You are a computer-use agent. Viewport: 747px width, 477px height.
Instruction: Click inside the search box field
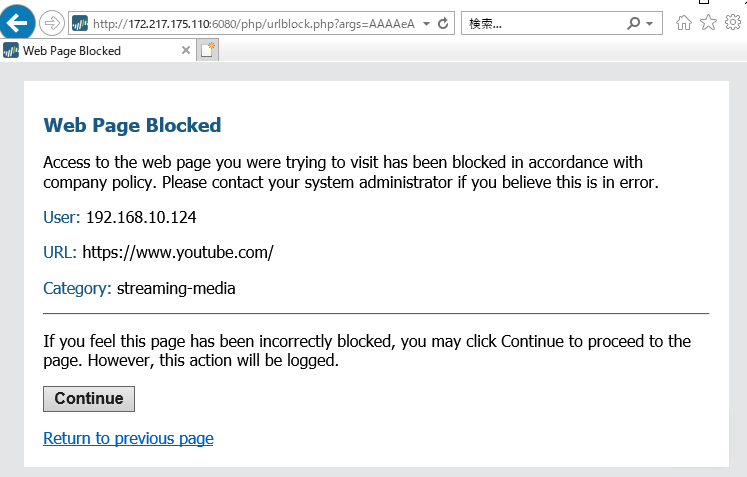tap(543, 23)
